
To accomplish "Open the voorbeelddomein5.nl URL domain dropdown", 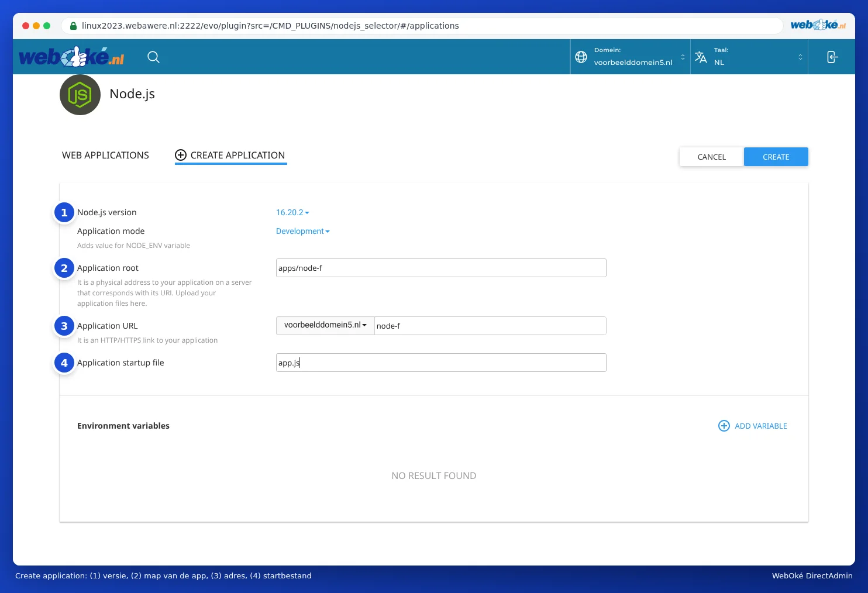I will pos(325,325).
